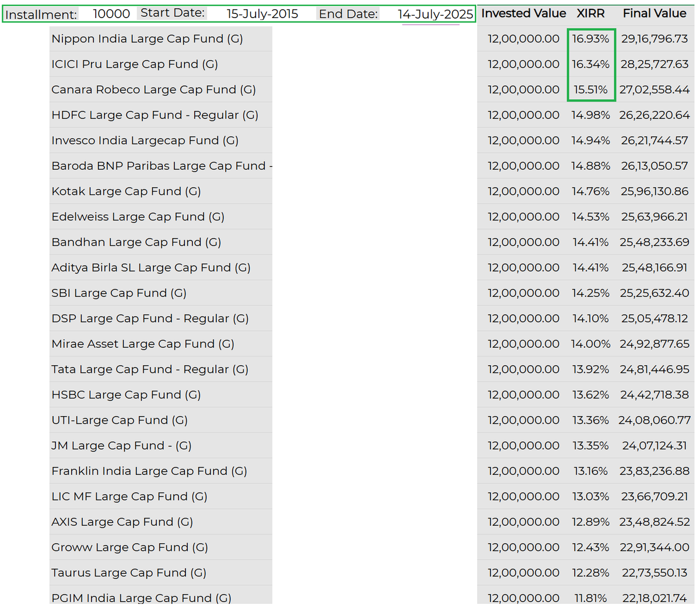This screenshot has width=700, height=608.
Task: Select Invesco India Largecap Fund (G)
Action: 145,140
